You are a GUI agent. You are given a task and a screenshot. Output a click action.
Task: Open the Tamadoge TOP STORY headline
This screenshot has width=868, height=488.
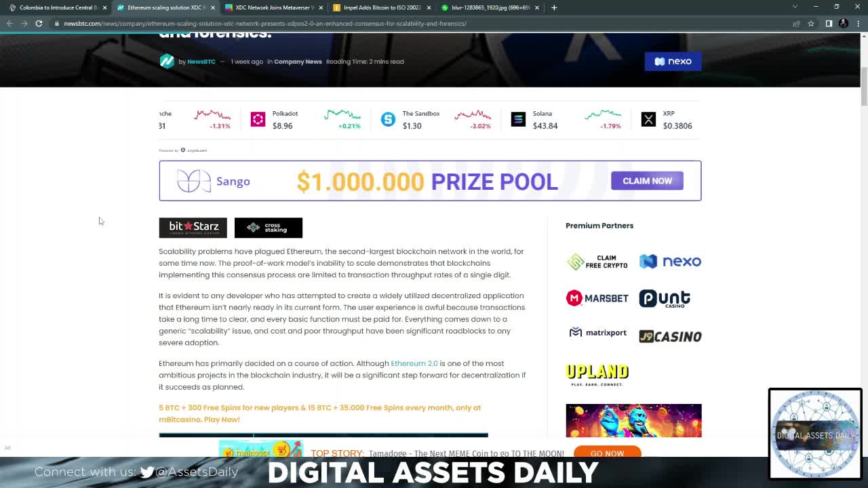point(437,453)
